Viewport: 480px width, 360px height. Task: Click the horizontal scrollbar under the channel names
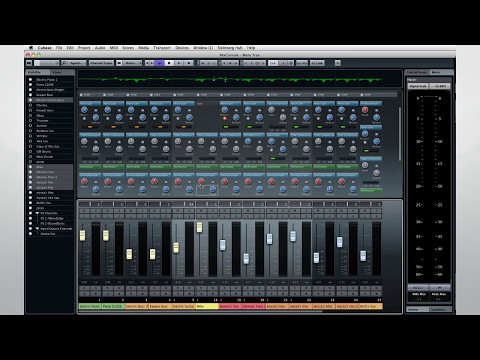pos(201,312)
